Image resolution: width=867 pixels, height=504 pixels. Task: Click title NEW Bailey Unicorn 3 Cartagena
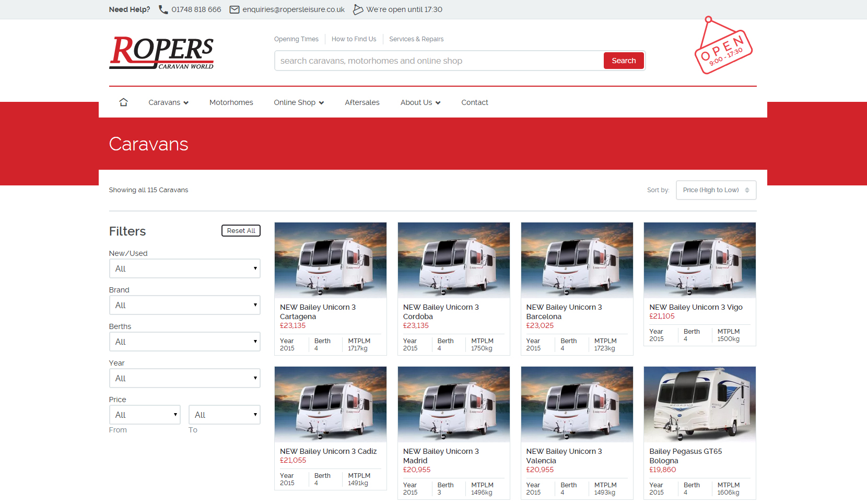[318, 312]
